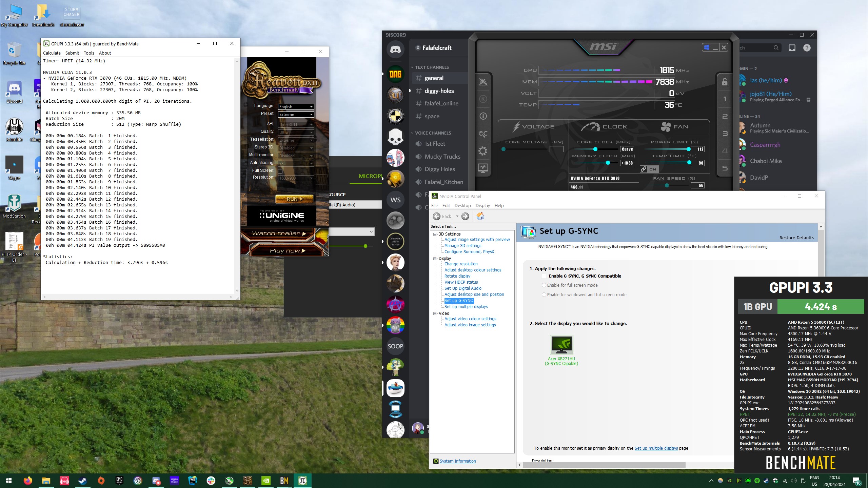Open Display menu in NVIDIA Control Panel

(x=482, y=206)
